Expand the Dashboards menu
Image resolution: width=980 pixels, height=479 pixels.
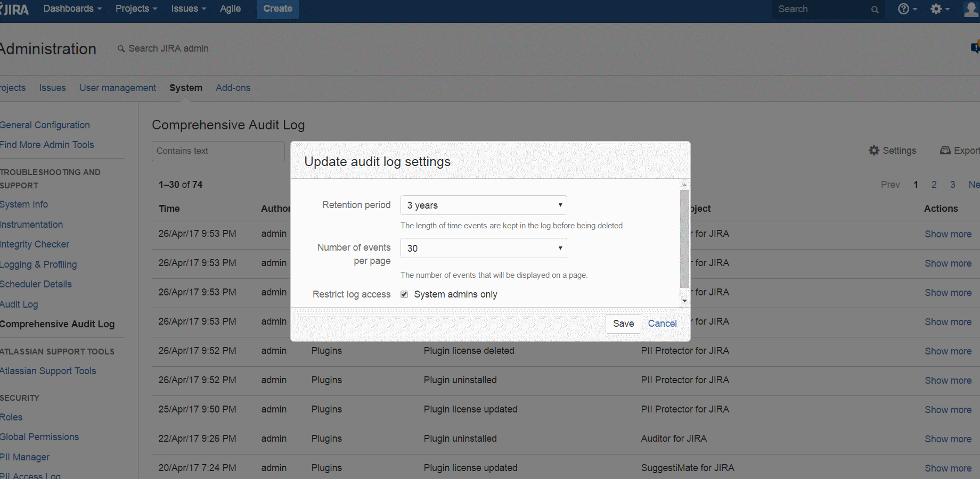point(72,9)
